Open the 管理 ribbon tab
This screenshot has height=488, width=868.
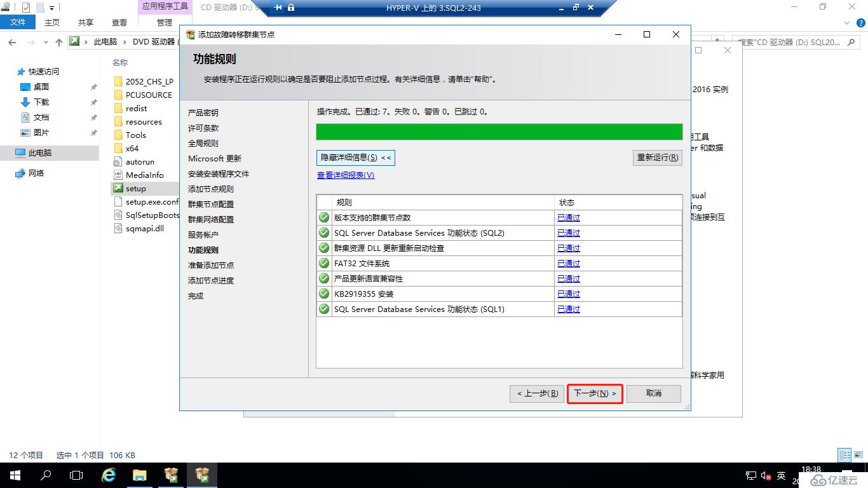click(x=165, y=22)
